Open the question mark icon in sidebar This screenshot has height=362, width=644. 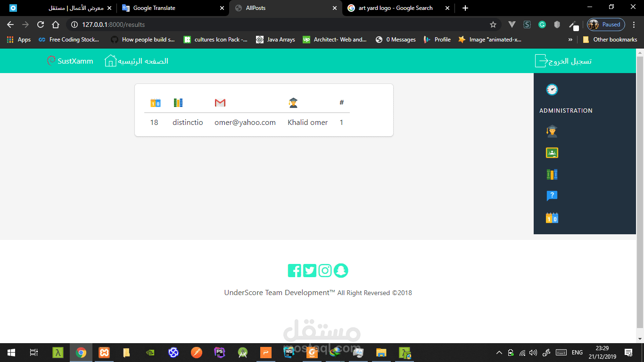(552, 196)
